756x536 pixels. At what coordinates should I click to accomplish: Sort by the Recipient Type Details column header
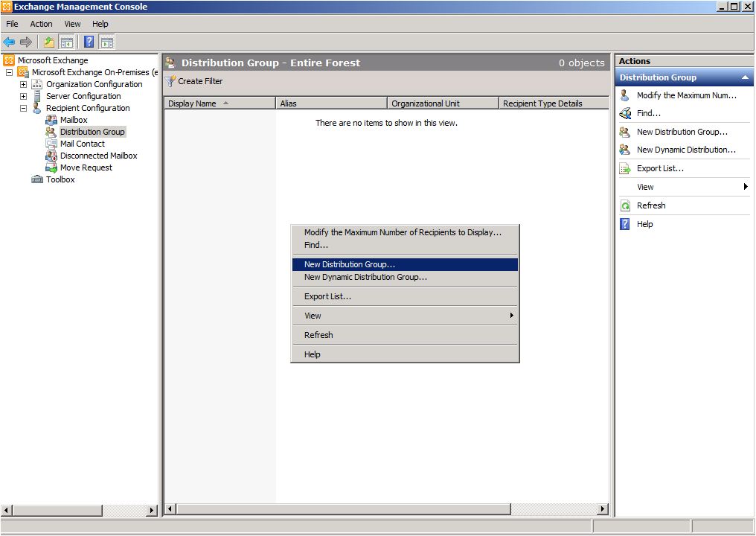click(x=554, y=103)
